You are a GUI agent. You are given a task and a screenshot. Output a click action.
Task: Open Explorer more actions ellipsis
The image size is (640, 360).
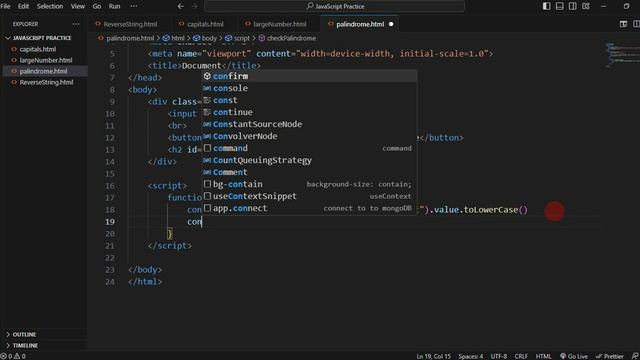pos(76,24)
